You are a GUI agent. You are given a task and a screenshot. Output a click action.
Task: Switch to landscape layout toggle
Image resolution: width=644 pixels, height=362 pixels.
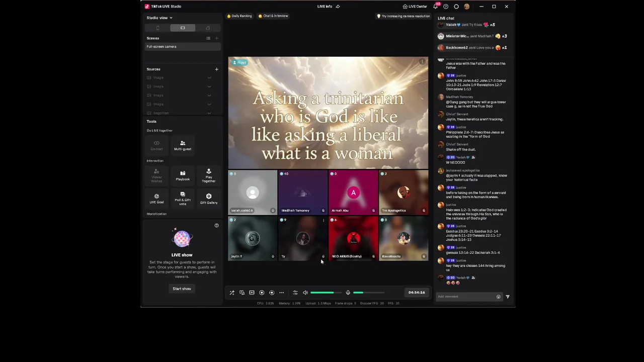click(x=183, y=28)
